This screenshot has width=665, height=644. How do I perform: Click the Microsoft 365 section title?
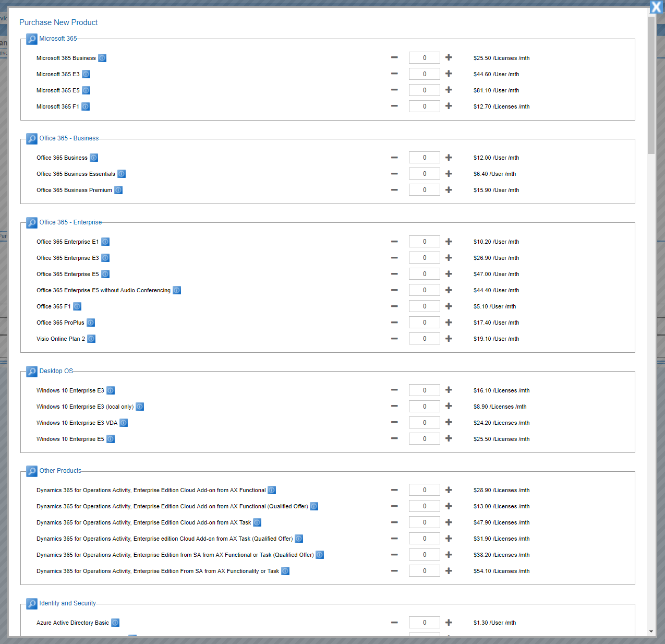click(x=58, y=39)
